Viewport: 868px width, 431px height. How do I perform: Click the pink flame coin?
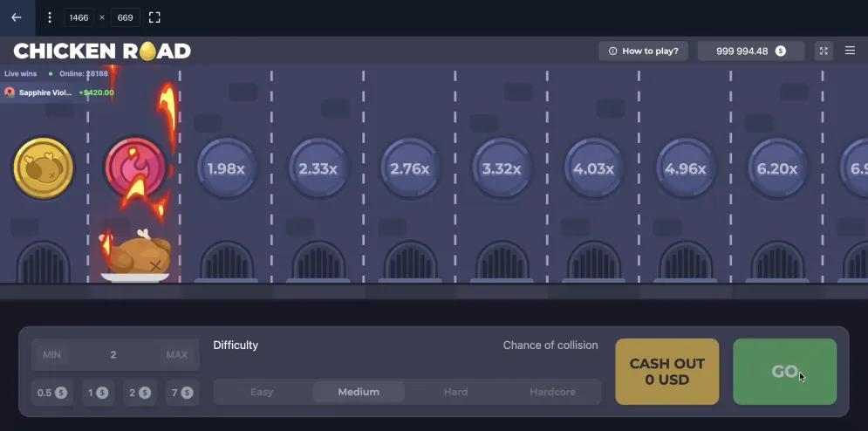[135, 168]
